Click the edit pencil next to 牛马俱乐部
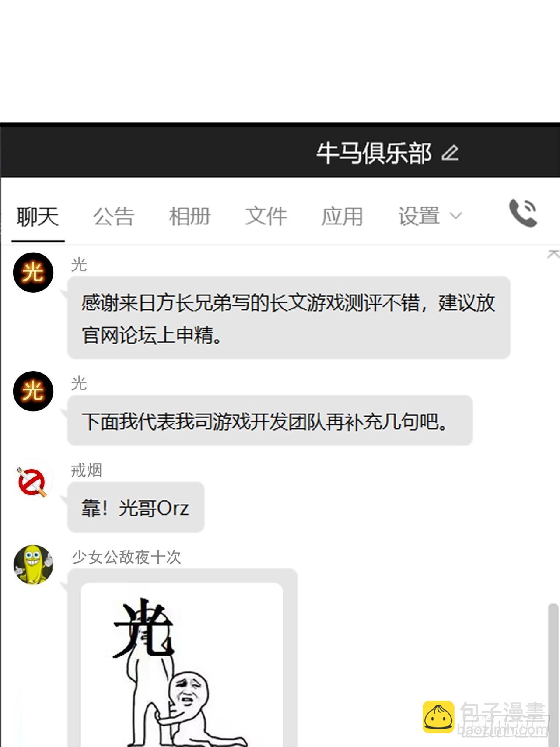This screenshot has height=747, width=560. 450,153
